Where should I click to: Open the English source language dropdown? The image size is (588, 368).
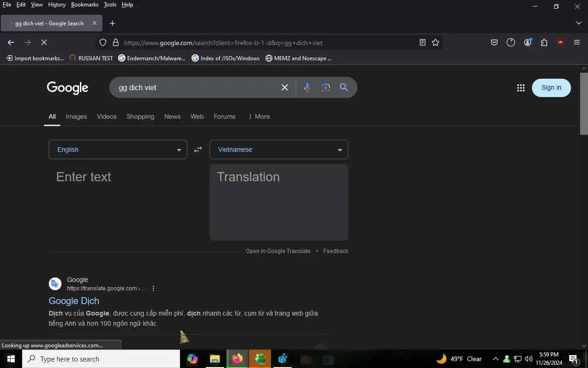pos(118,149)
